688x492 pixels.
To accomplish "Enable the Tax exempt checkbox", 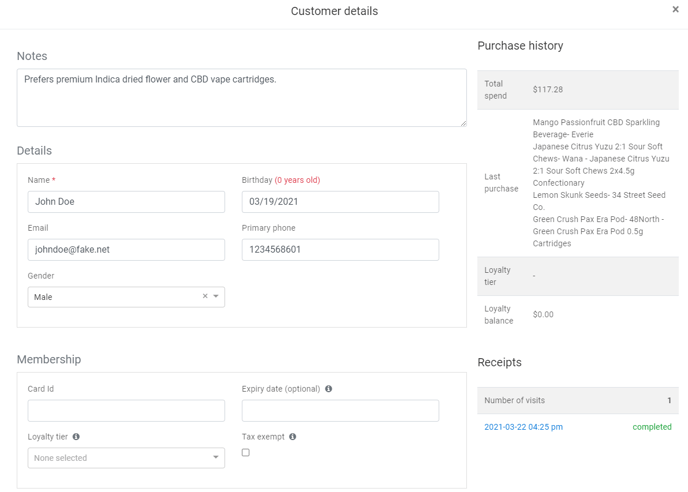I will [246, 453].
